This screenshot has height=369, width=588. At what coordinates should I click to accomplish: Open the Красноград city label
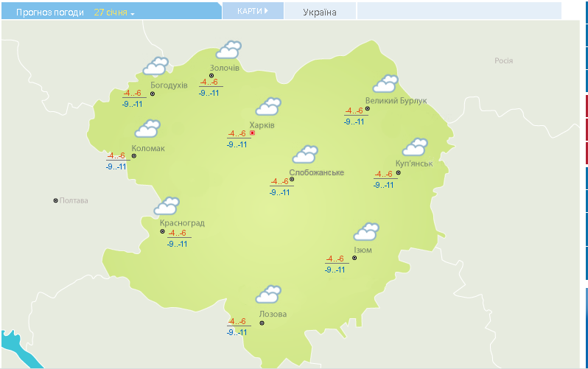coord(182,223)
